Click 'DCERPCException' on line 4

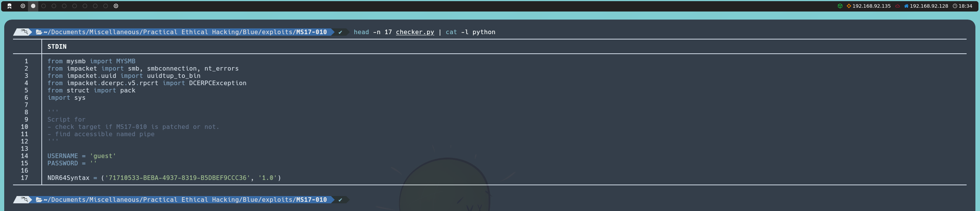[x=218, y=83]
